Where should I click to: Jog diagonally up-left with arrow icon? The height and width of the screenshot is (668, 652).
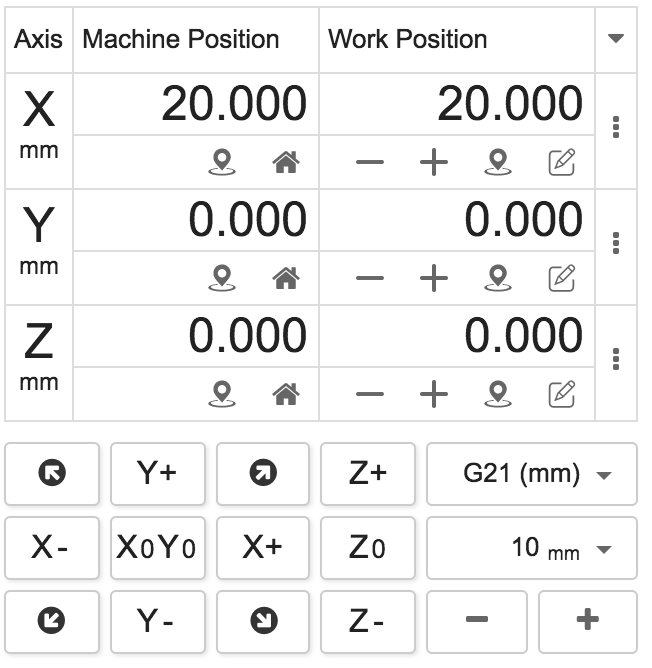(x=52, y=474)
